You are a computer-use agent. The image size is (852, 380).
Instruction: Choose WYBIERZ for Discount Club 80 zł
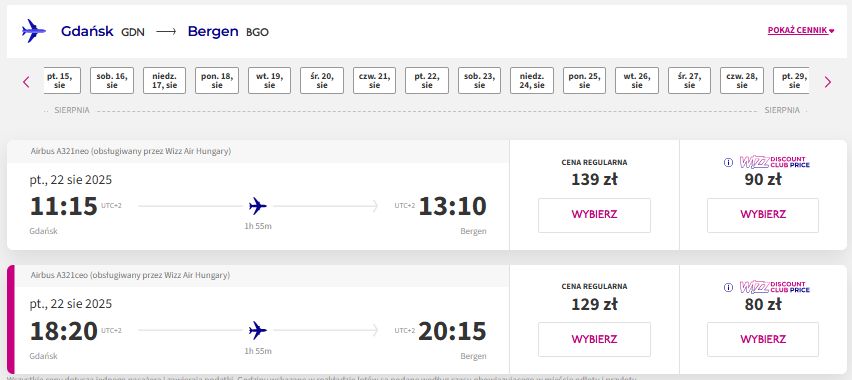pyautogui.click(x=763, y=339)
